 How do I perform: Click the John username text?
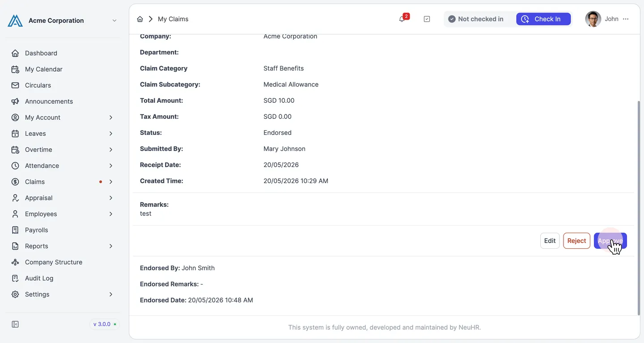611,19
